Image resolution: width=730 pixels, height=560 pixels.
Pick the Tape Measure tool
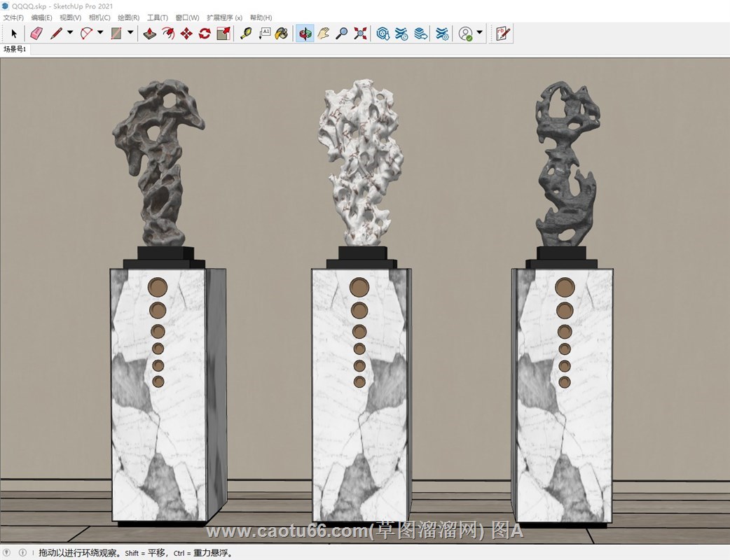246,33
